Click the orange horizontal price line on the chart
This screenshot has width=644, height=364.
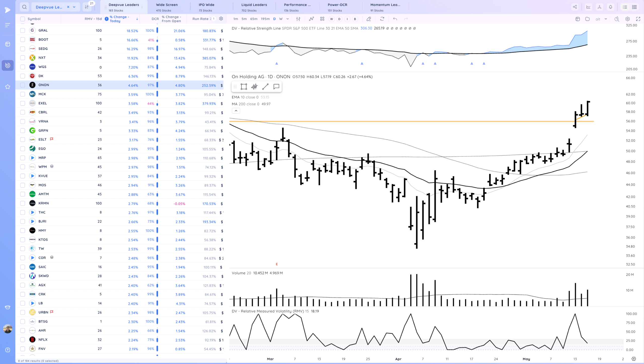coord(377,121)
